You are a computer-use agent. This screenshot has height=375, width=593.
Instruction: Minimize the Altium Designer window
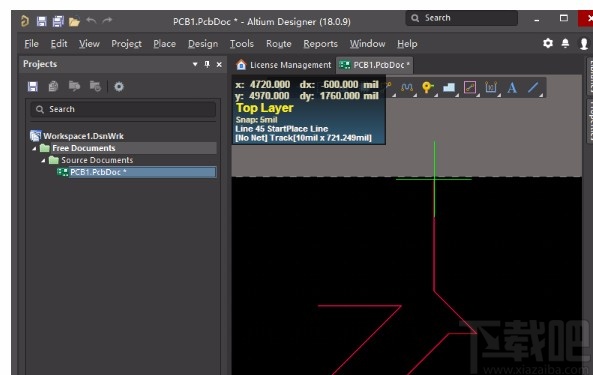tap(537, 20)
